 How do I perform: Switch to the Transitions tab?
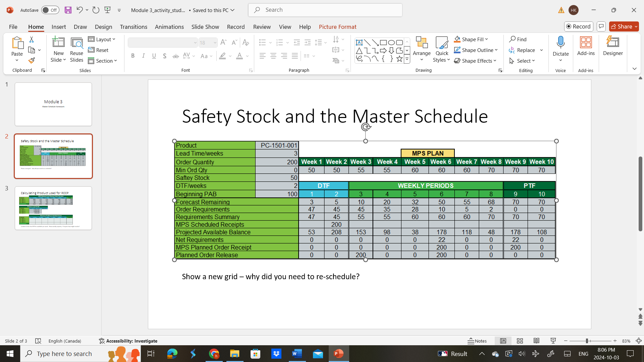[133, 27]
